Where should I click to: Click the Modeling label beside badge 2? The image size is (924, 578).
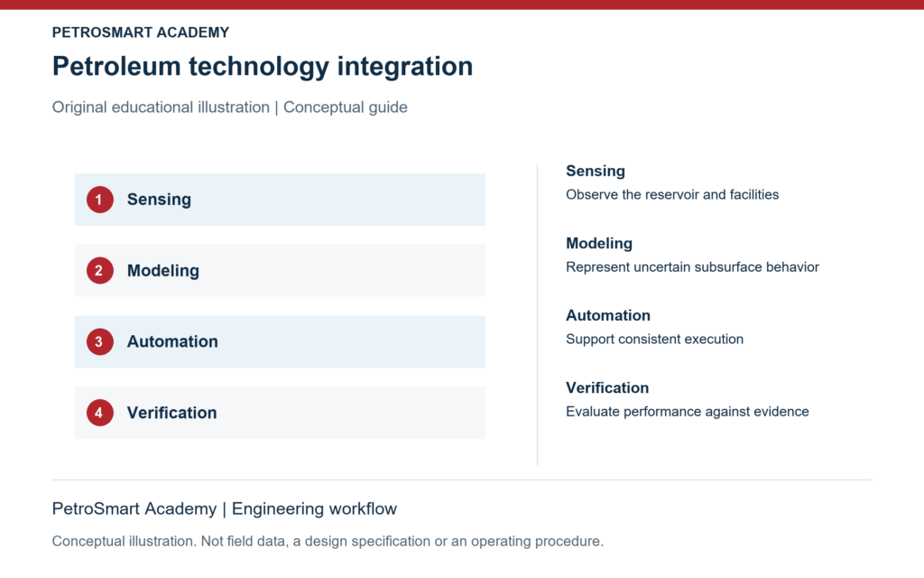163,271
